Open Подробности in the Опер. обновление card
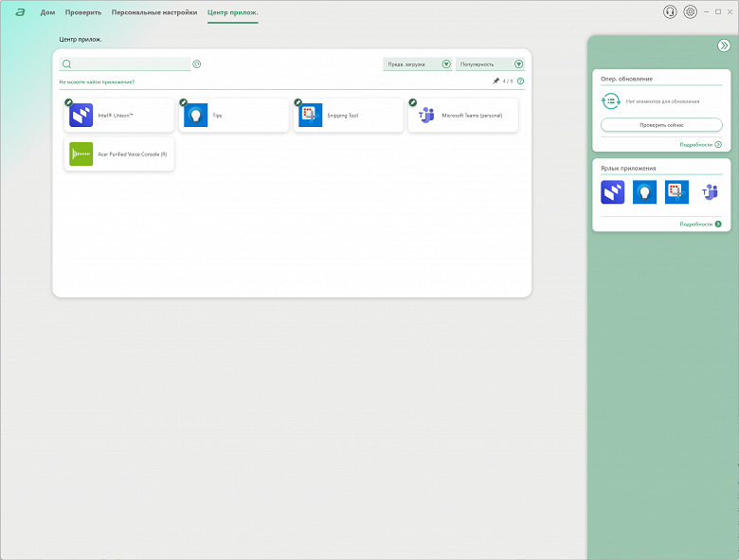The height and width of the screenshot is (560, 739). tap(700, 145)
